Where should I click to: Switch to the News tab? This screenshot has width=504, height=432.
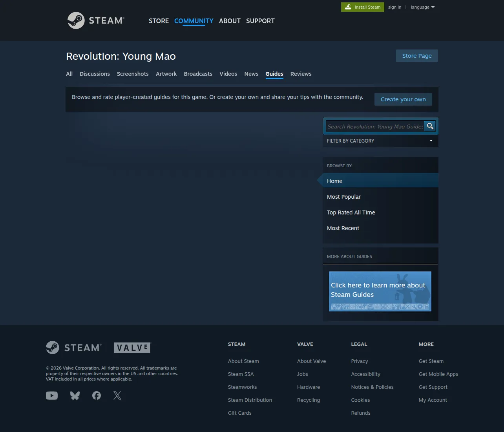pyautogui.click(x=251, y=74)
